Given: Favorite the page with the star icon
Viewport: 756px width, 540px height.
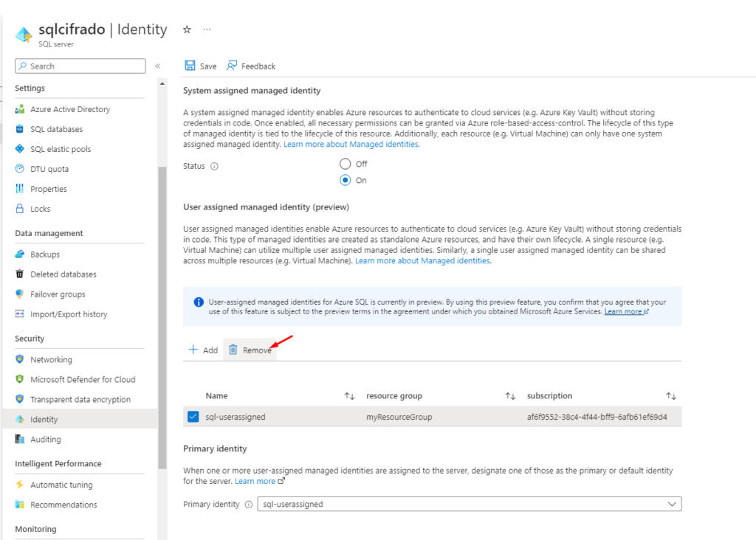Looking at the screenshot, I should click(x=187, y=30).
